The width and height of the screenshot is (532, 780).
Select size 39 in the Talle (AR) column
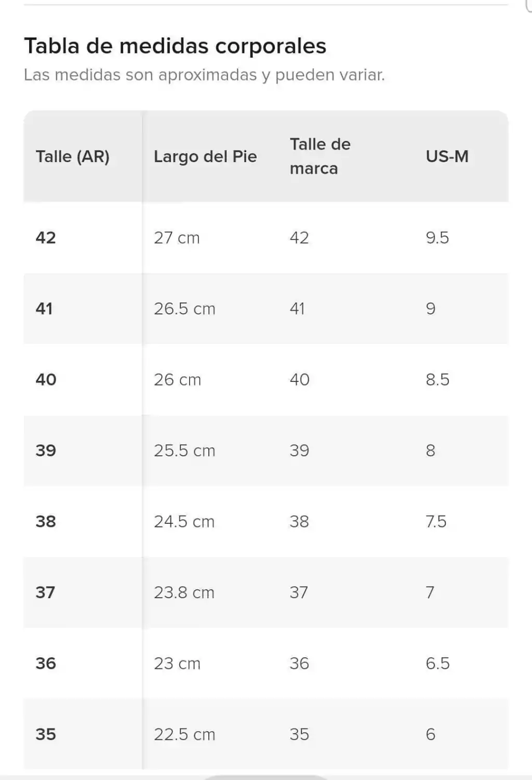46,451
